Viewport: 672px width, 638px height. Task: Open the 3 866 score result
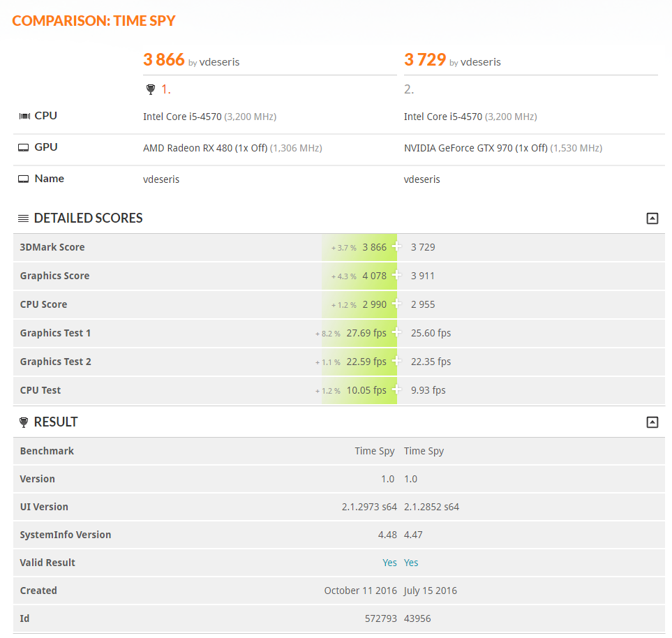164,59
